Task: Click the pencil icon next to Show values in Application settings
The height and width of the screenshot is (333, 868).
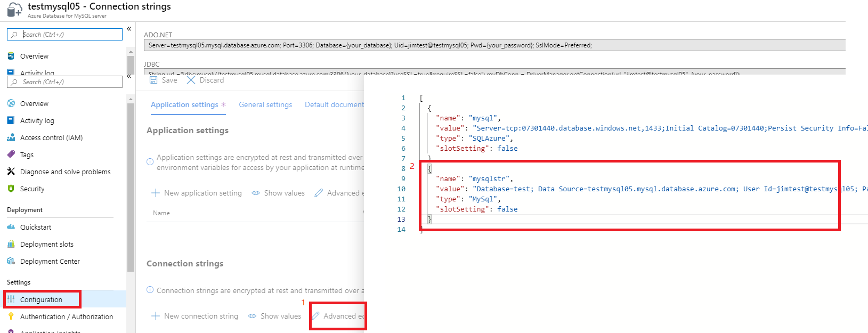Action: pyautogui.click(x=319, y=193)
